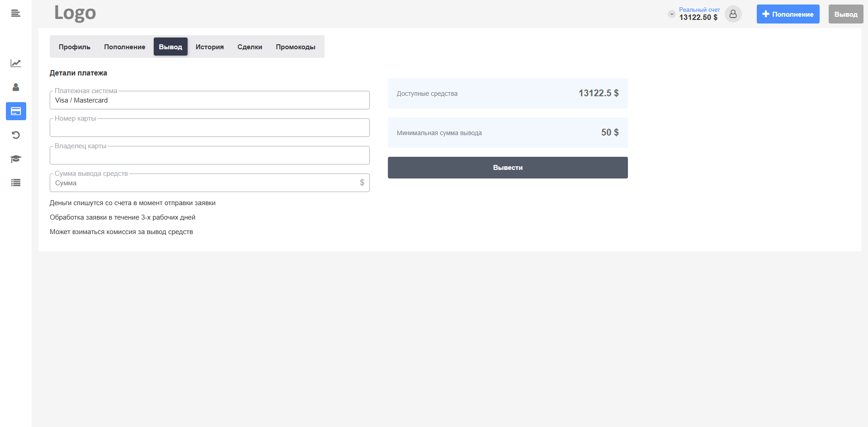868x427 pixels.
Task: Go to the Сделки tab
Action: [250, 47]
